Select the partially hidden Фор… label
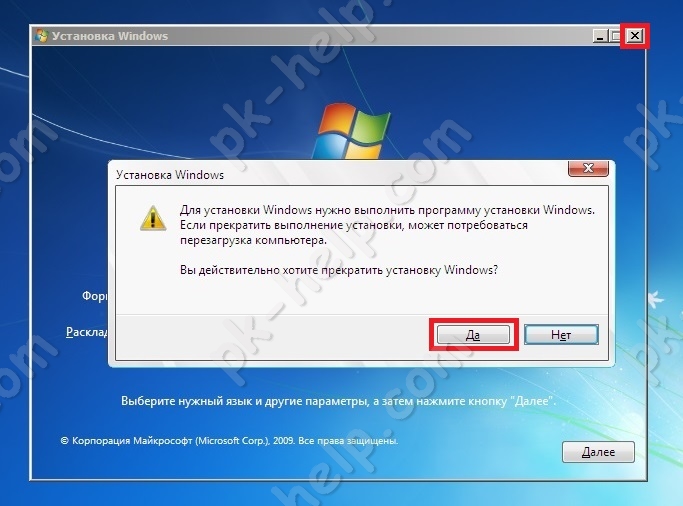 pos(95,296)
